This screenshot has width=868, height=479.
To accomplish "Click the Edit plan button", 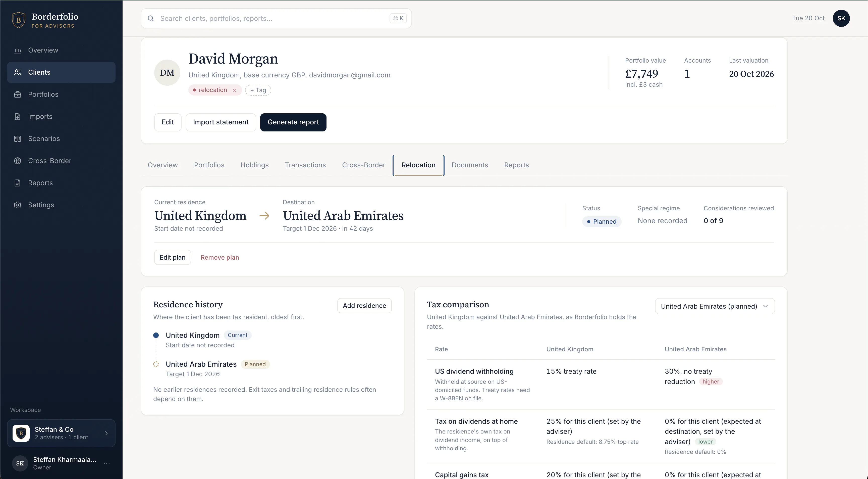I will [x=173, y=257].
